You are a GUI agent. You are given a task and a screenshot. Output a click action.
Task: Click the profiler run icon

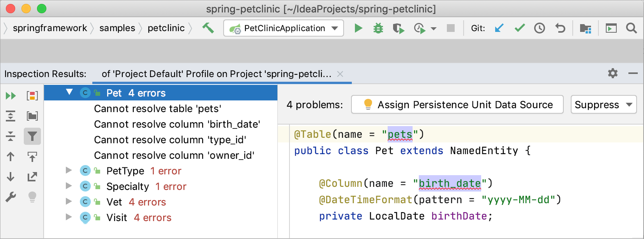419,28
